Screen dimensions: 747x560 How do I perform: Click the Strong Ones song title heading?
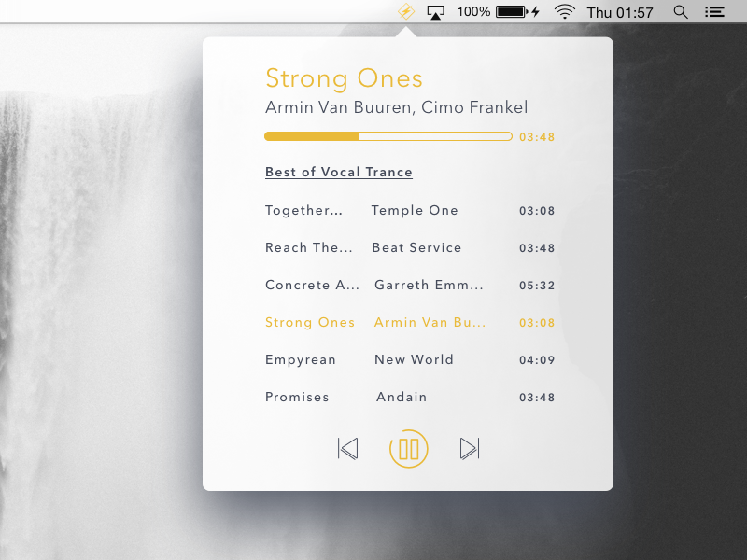(344, 78)
